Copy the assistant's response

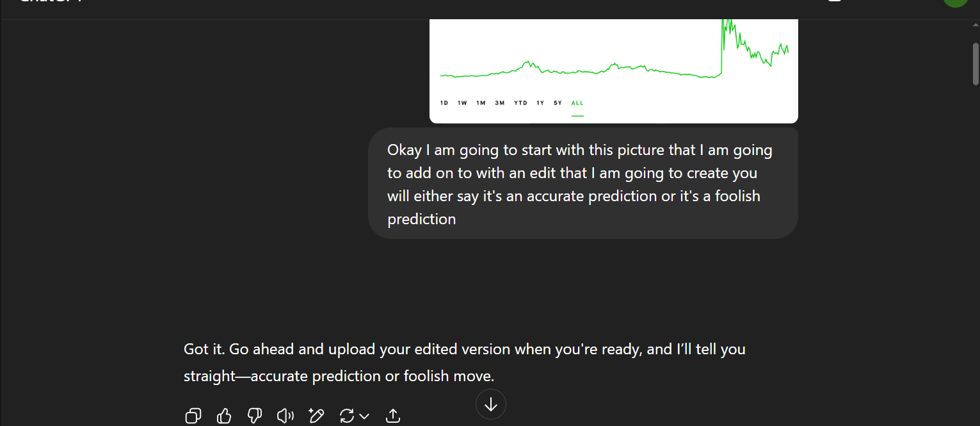193,416
